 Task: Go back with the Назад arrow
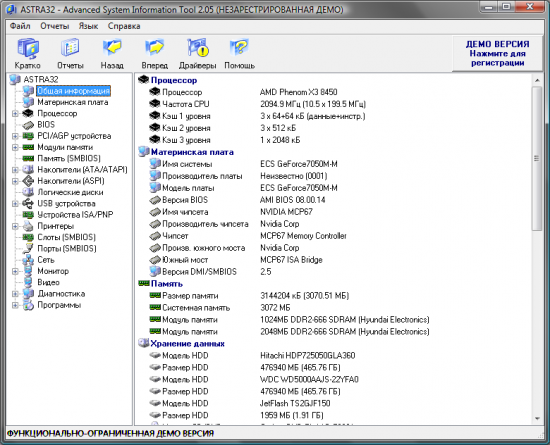click(112, 48)
